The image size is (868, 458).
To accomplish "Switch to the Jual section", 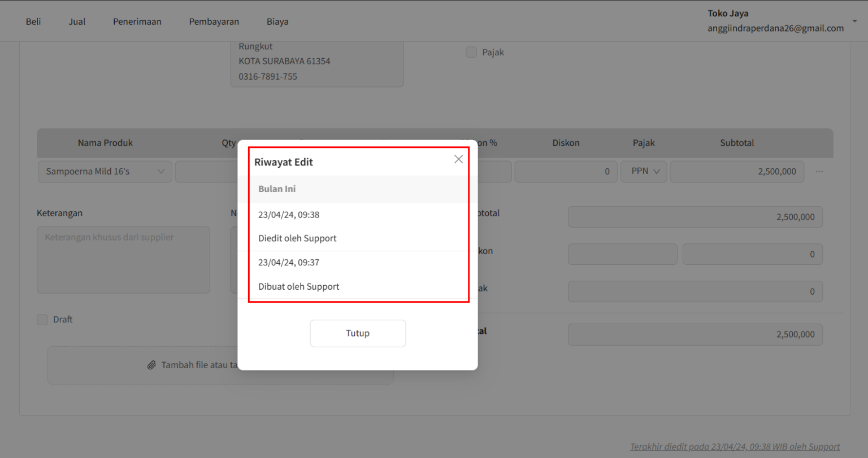I will tap(77, 21).
